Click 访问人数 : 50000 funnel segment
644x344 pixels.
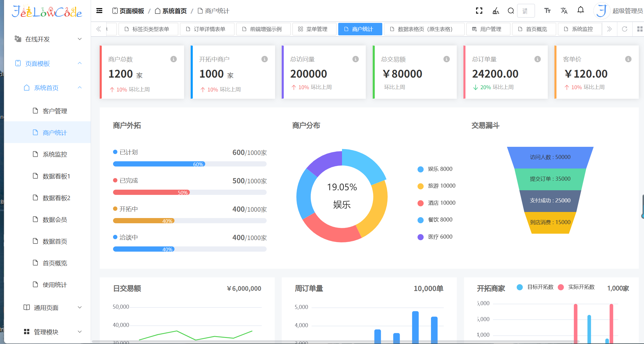point(550,157)
